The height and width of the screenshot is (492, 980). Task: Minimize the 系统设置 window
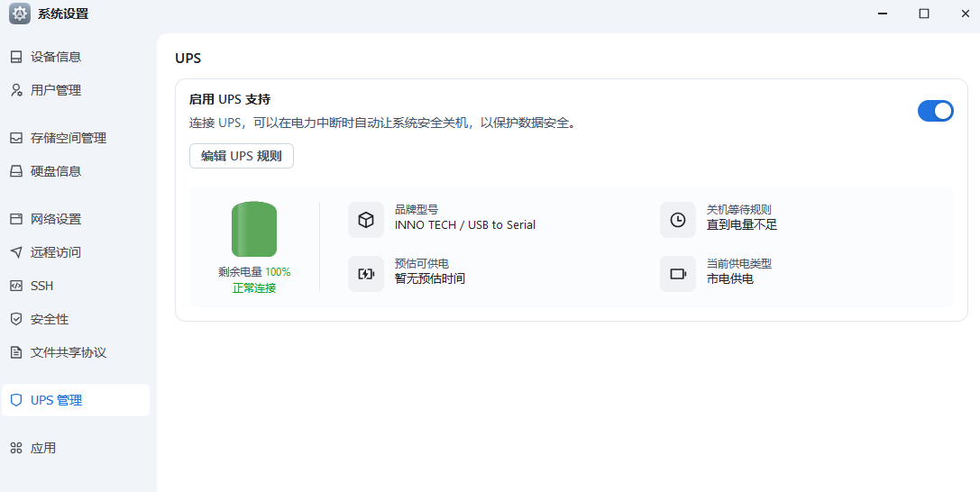(883, 14)
